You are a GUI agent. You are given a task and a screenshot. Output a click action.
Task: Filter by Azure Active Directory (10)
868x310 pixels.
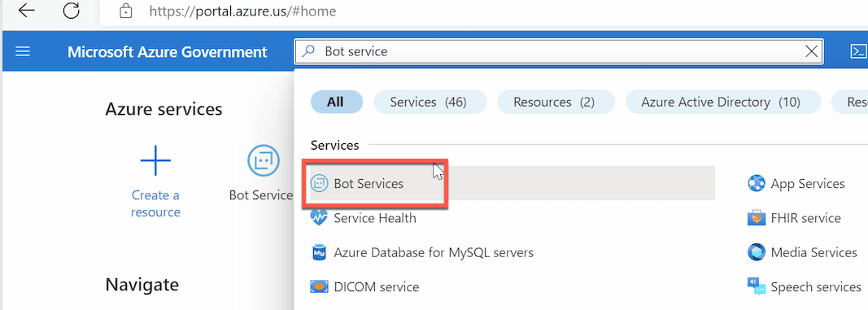pyautogui.click(x=723, y=102)
